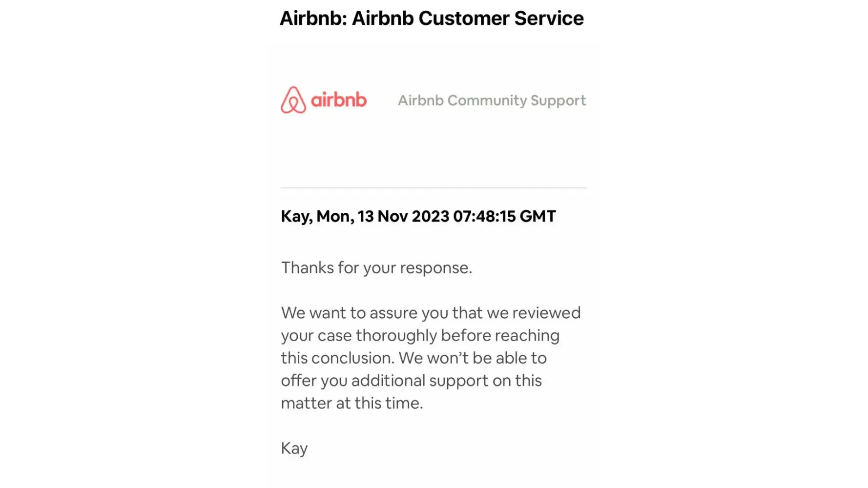Click the Airbnb Customer Service page title
Viewport: 868px width, 488px height.
pyautogui.click(x=431, y=19)
